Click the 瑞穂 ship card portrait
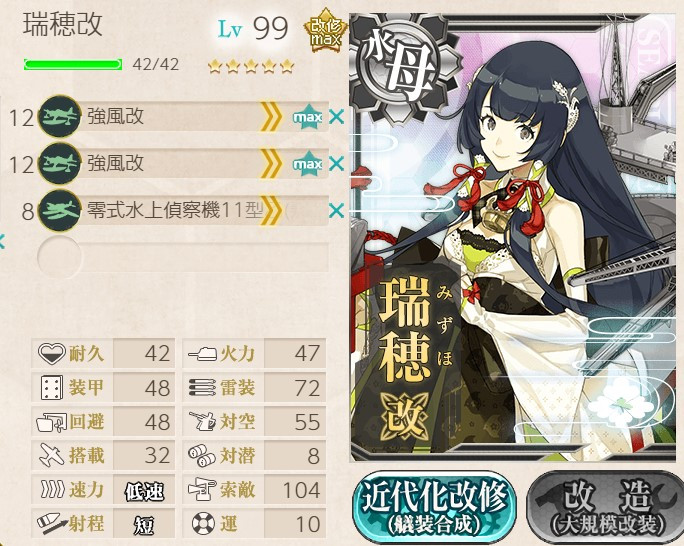 (x=516, y=238)
